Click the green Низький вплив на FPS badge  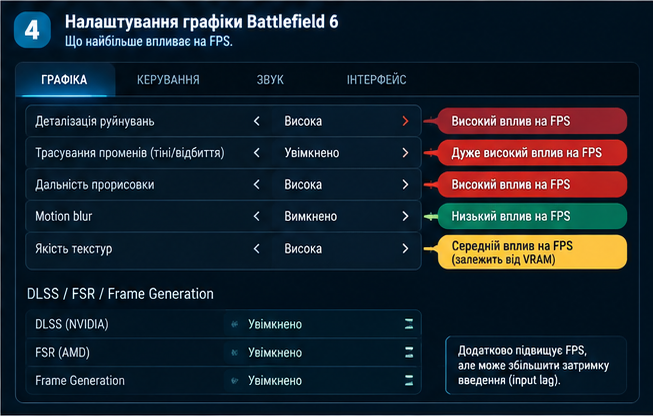tap(532, 216)
